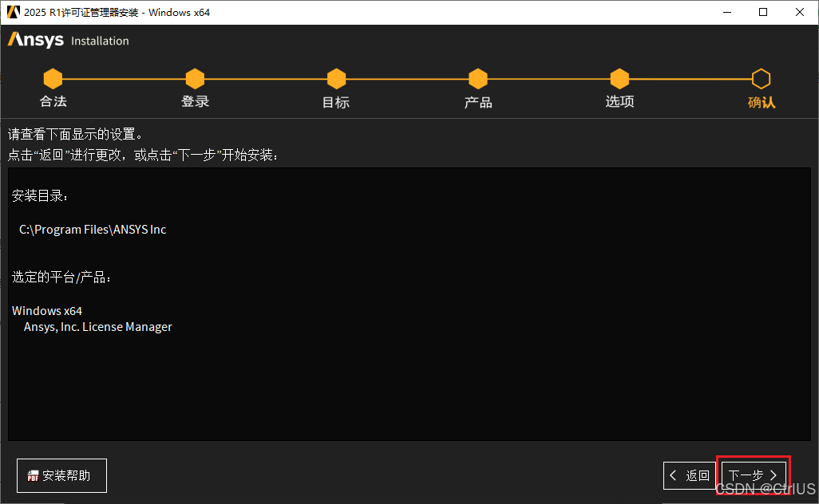
Task: Click the 产品 step hexagon
Action: [x=478, y=79]
